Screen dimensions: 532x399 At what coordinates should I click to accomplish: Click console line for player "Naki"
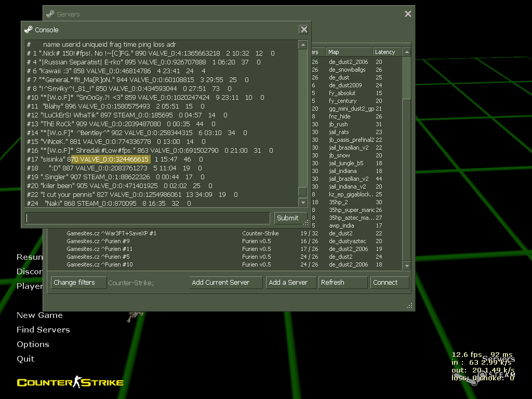point(109,204)
